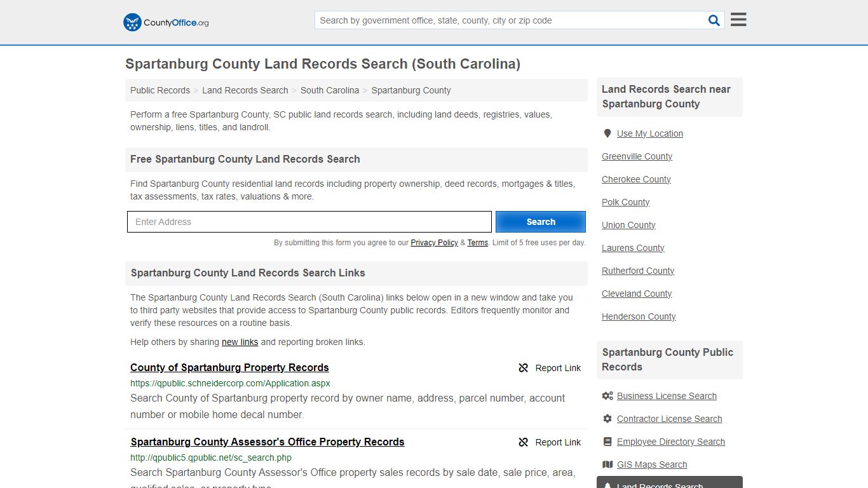Open Rutherford County link
Image resolution: width=868 pixels, height=488 pixels.
pos(638,271)
